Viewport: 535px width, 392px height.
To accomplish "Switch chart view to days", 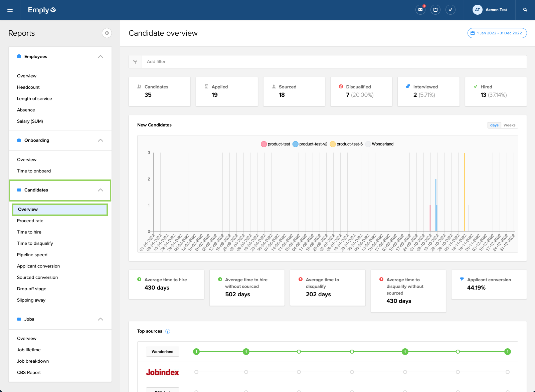I will click(x=494, y=125).
